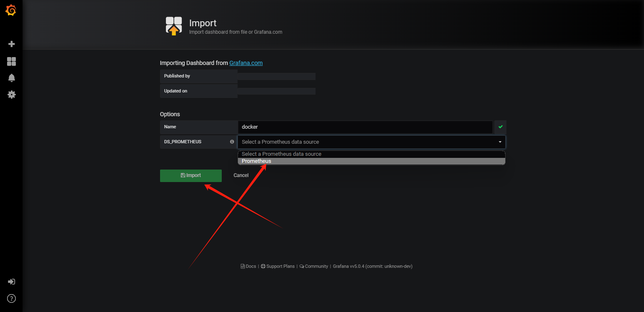Click the green Import button
The height and width of the screenshot is (312, 644).
coord(191,175)
